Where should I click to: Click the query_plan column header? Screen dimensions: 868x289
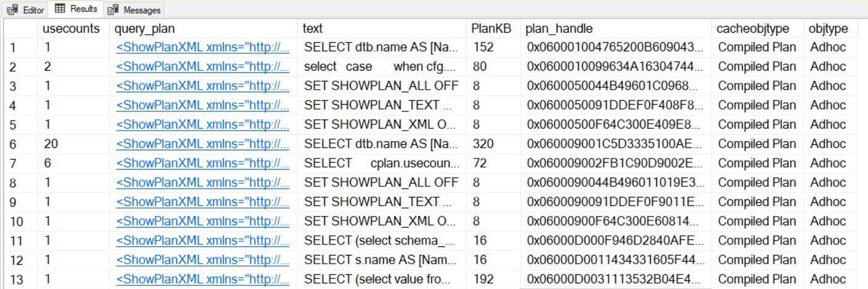144,28
